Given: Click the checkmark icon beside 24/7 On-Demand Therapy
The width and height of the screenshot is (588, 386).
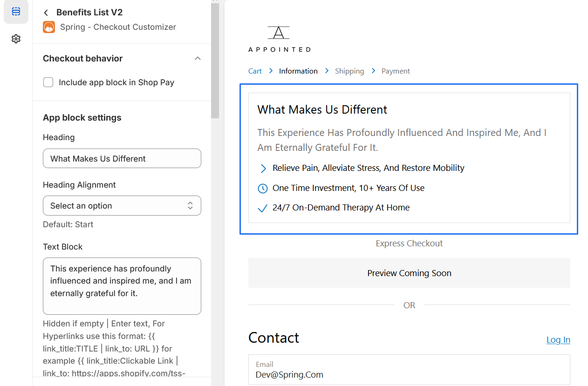Looking at the screenshot, I should (x=263, y=208).
